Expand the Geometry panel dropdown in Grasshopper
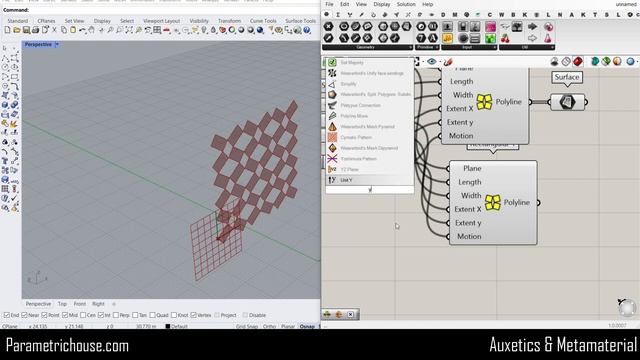 pos(410,47)
